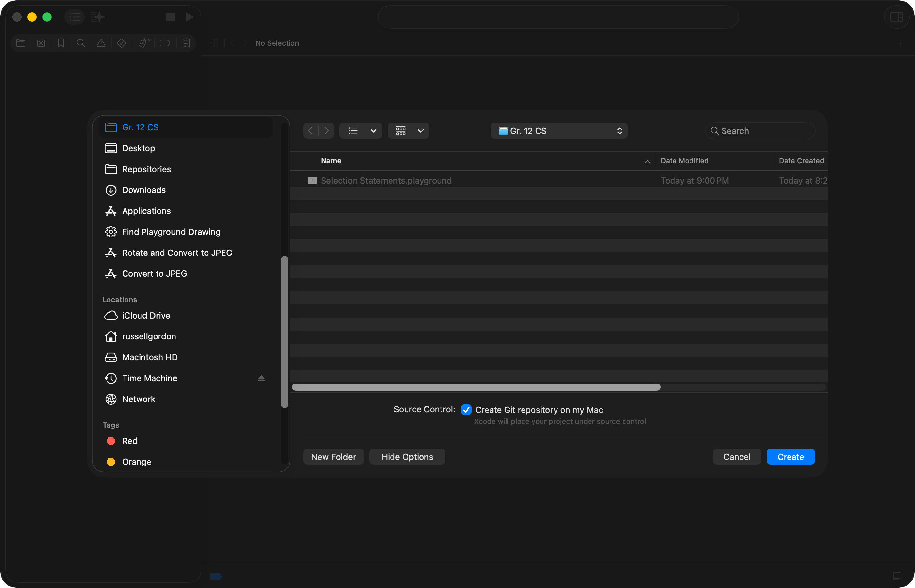Image resolution: width=915 pixels, height=588 pixels.
Task: Click the Red tag swatch
Action: click(x=111, y=441)
